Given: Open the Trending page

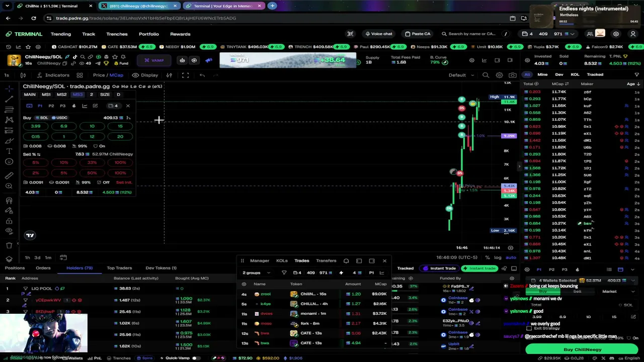Looking at the screenshot, I should 60,34.
